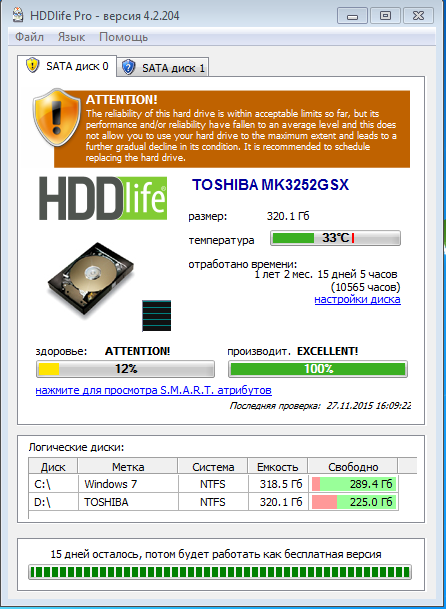The width and height of the screenshot is (446, 609).
Task: Select the D:\ TOSHIBA drive row
Action: pyautogui.click(x=213, y=502)
